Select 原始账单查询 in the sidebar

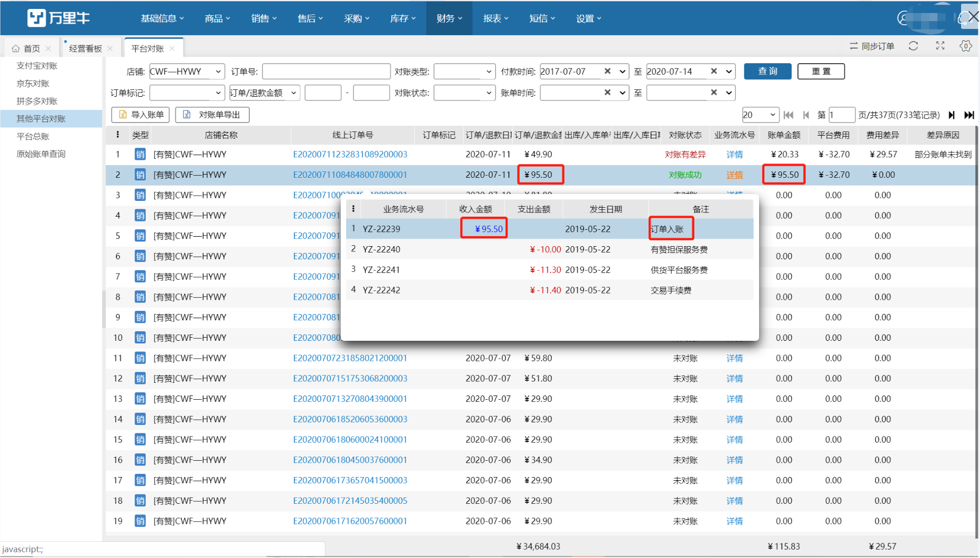tap(41, 154)
